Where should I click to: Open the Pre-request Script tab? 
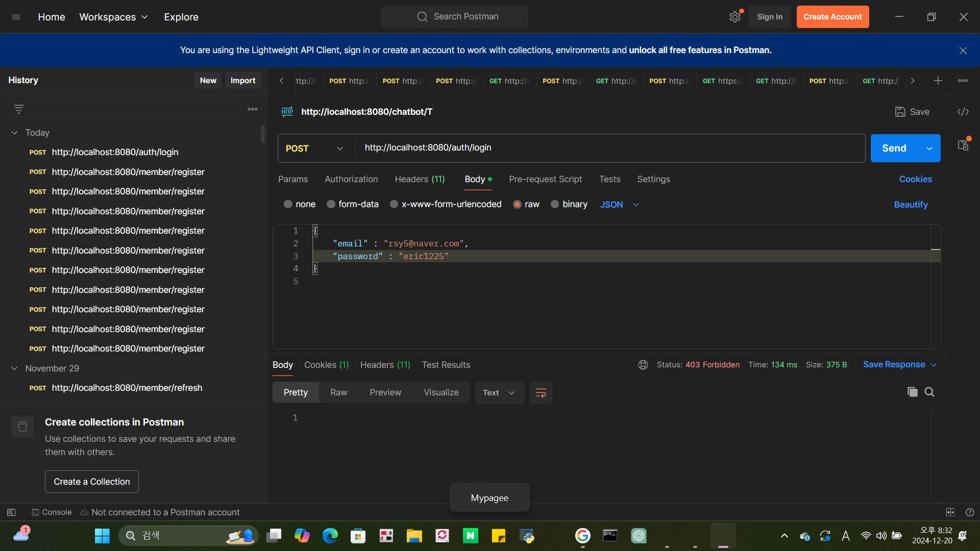545,180
